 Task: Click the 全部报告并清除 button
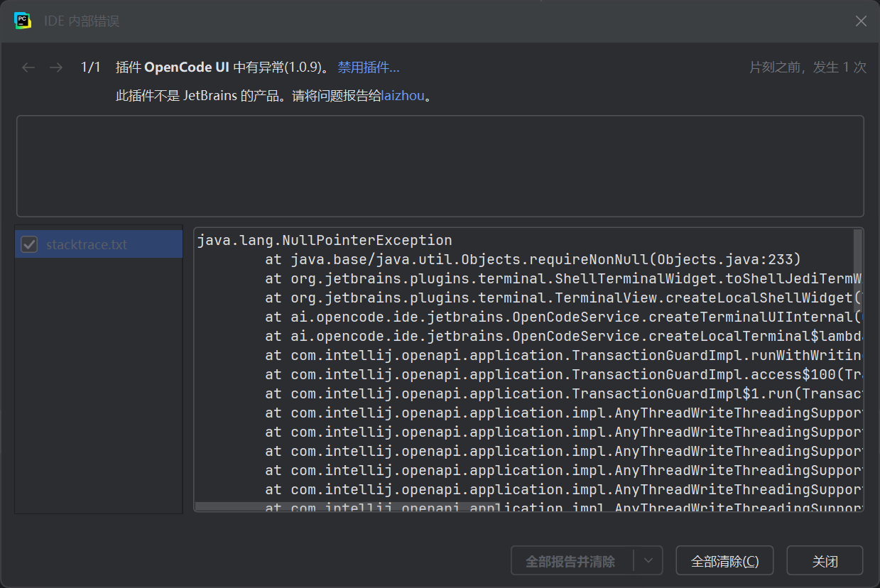570,561
